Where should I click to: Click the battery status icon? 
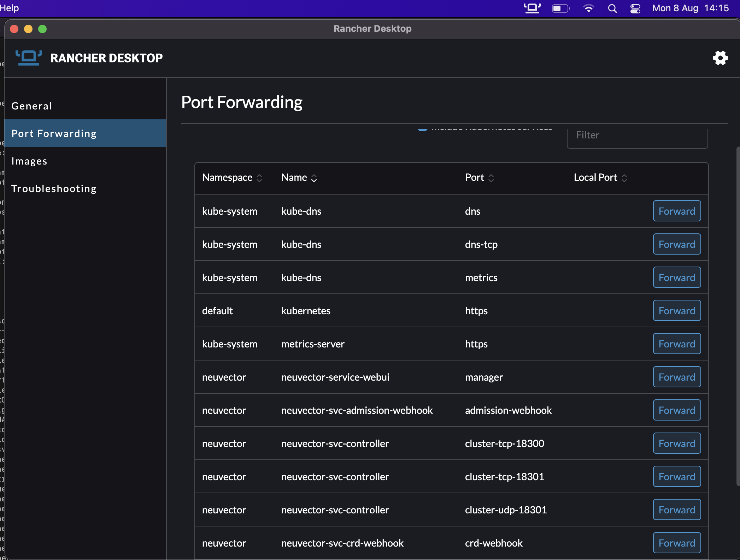click(561, 8)
